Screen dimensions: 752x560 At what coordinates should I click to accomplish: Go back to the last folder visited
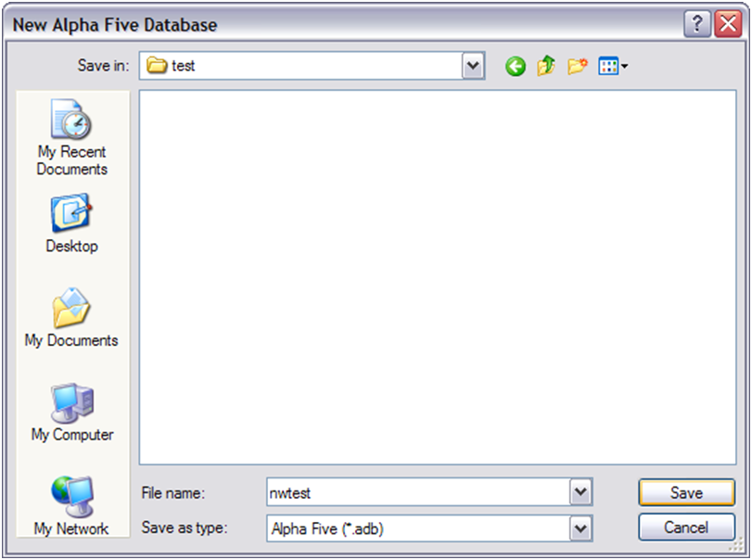click(x=516, y=66)
